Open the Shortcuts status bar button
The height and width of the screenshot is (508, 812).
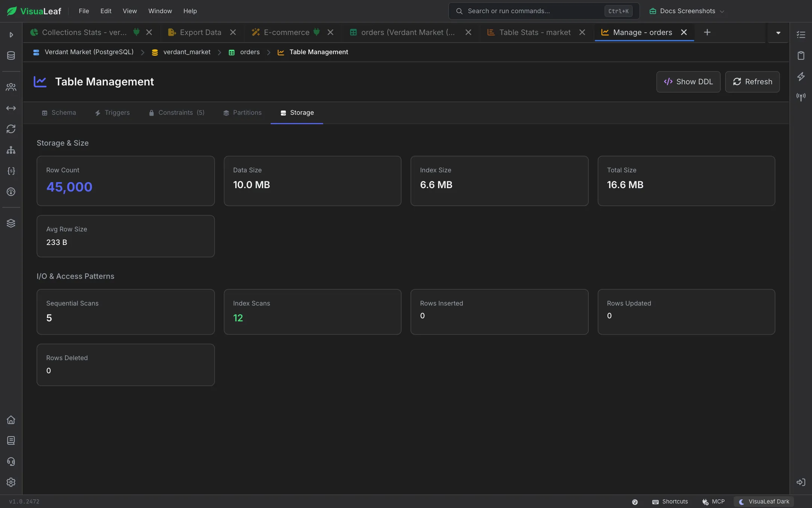coord(670,502)
